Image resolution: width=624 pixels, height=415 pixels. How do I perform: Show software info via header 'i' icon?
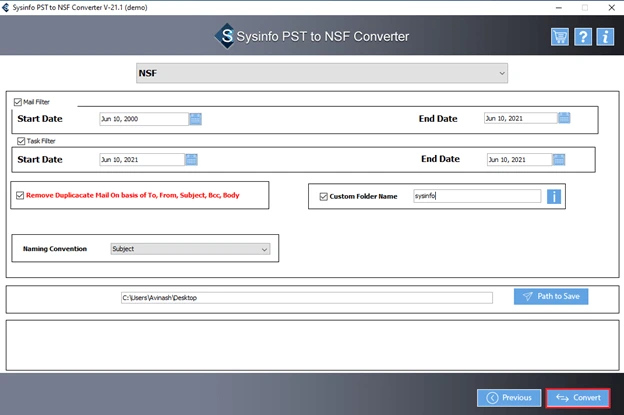pyautogui.click(x=605, y=37)
